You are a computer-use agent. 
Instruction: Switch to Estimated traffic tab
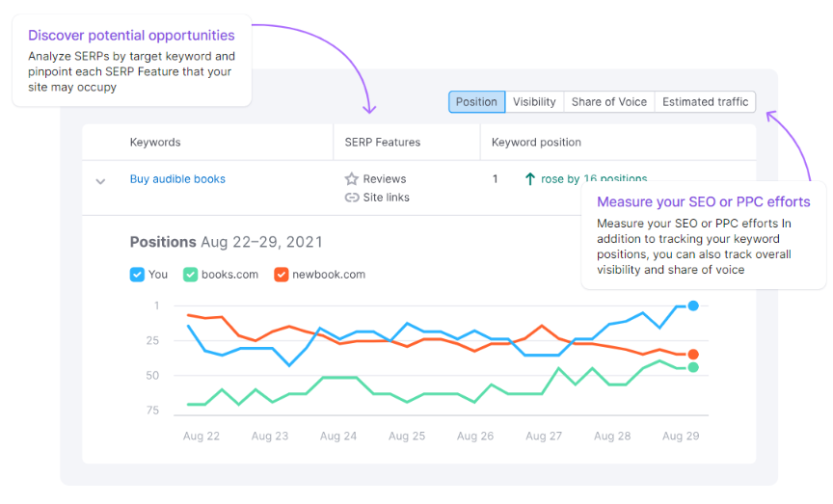click(x=705, y=102)
